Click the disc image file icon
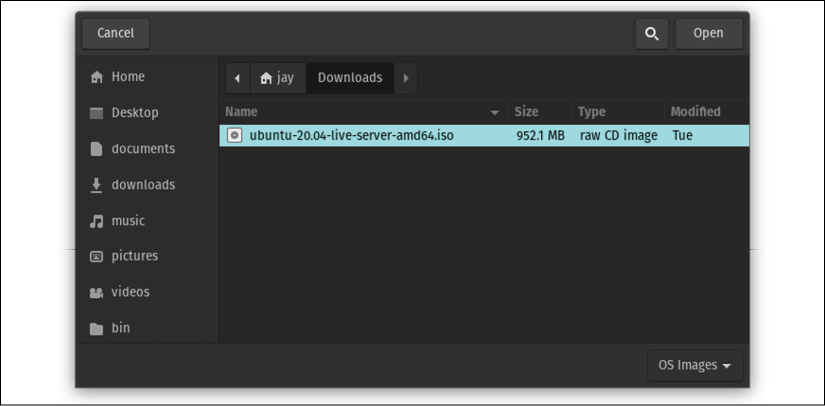 235,136
